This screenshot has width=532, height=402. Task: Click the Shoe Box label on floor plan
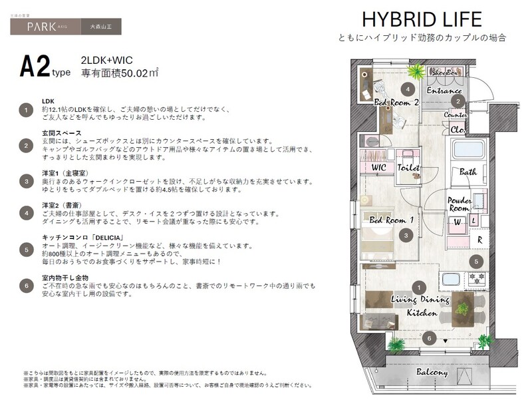pos(446,72)
